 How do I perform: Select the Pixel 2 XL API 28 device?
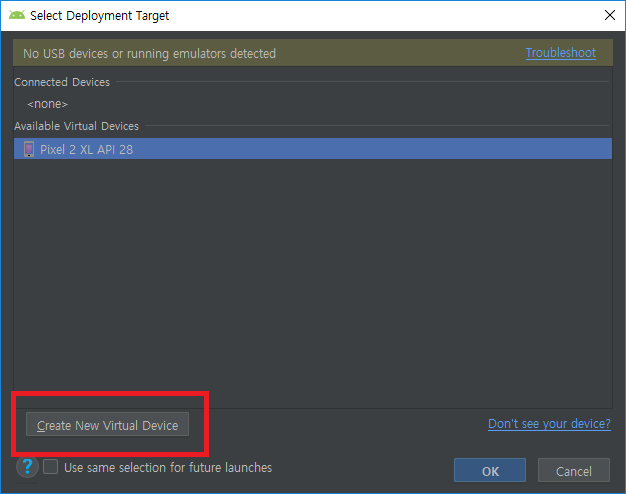(313, 149)
